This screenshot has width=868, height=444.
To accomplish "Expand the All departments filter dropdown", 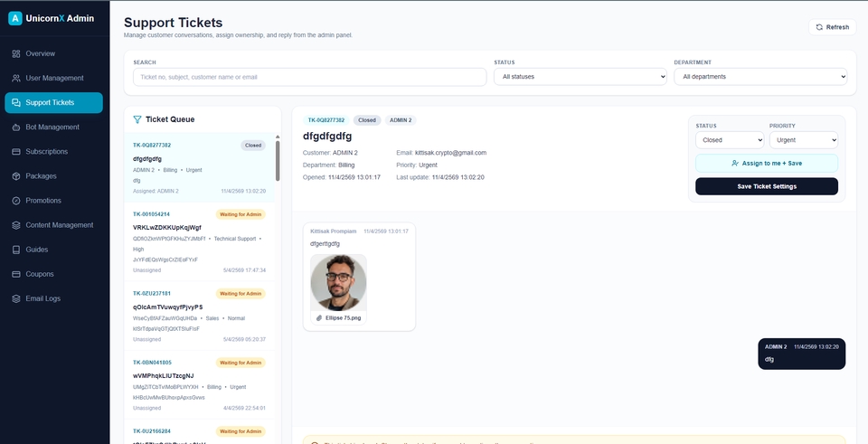I will click(760, 77).
